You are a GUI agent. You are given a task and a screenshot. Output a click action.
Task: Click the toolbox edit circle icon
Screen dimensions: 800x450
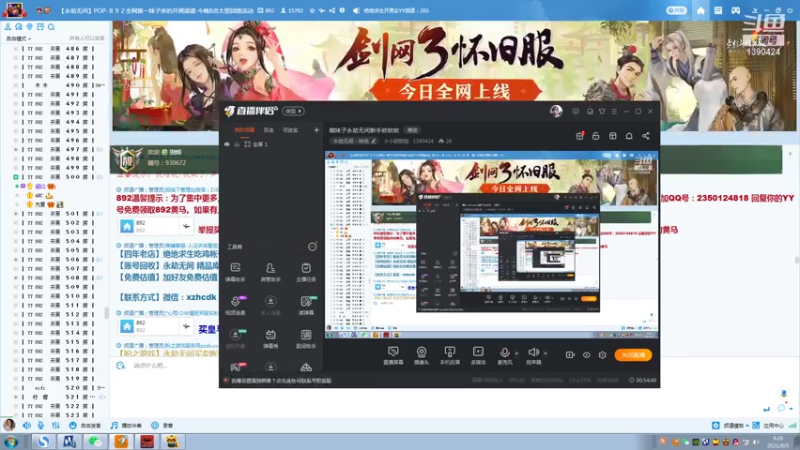point(312,246)
